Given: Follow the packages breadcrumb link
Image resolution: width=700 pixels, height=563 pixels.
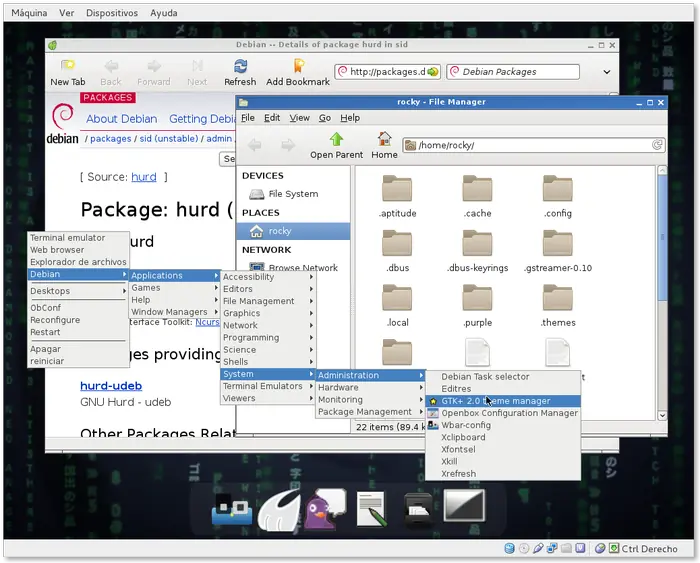Looking at the screenshot, I should coord(111,138).
